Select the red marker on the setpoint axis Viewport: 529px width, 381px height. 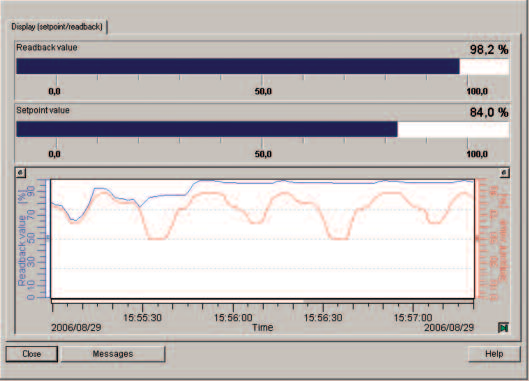477,238
